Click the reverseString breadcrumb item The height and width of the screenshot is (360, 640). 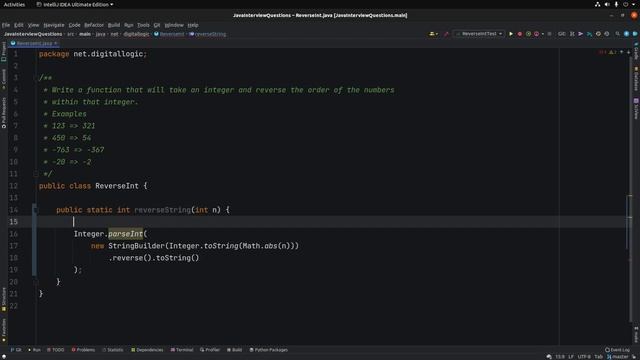click(x=208, y=34)
